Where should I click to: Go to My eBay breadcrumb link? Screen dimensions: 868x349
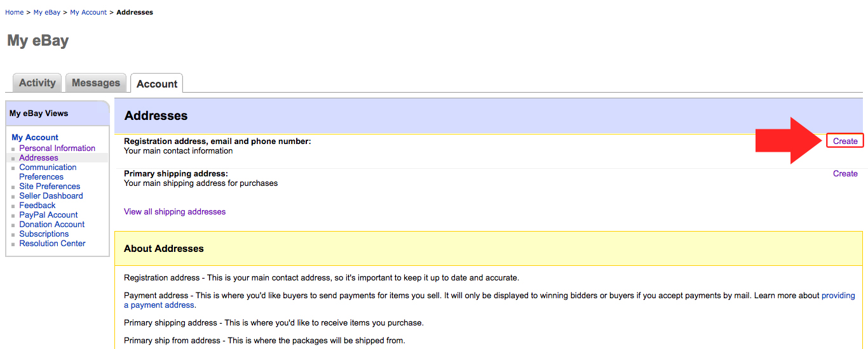47,12
